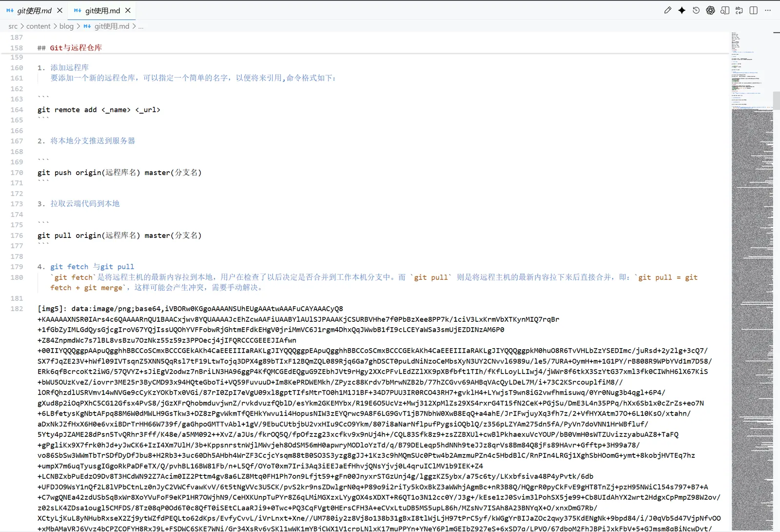Image resolution: width=780 pixels, height=532 pixels.
Task: Click the pencil edit icon in editor toolbar
Action: tap(667, 10)
